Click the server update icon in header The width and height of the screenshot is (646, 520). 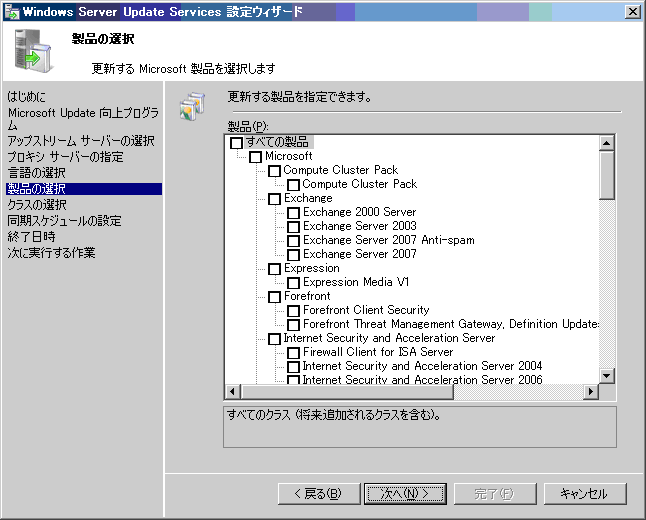33,51
